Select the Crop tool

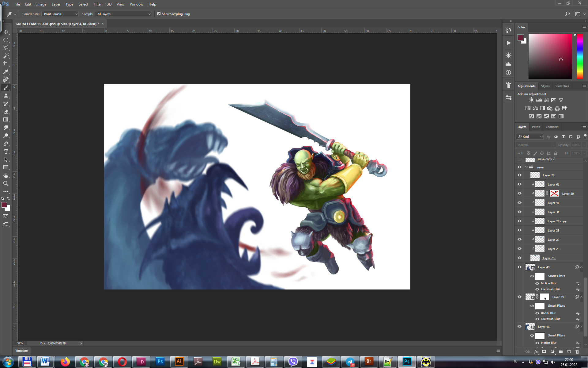[6, 64]
